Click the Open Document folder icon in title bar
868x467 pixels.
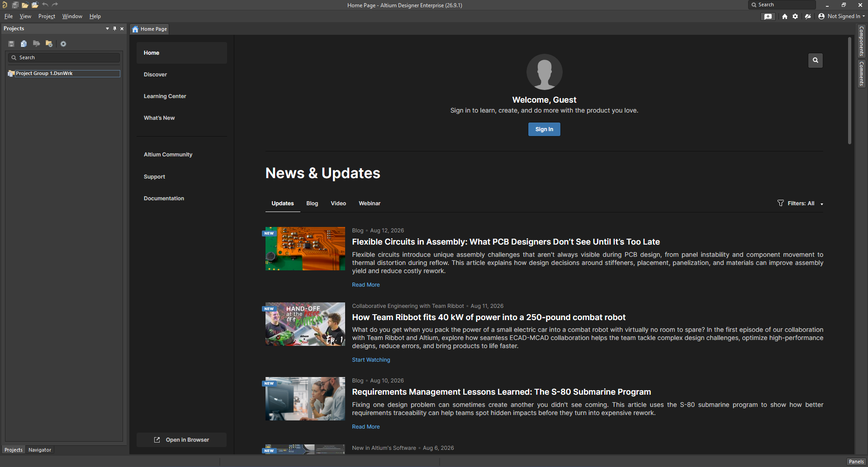click(x=25, y=5)
